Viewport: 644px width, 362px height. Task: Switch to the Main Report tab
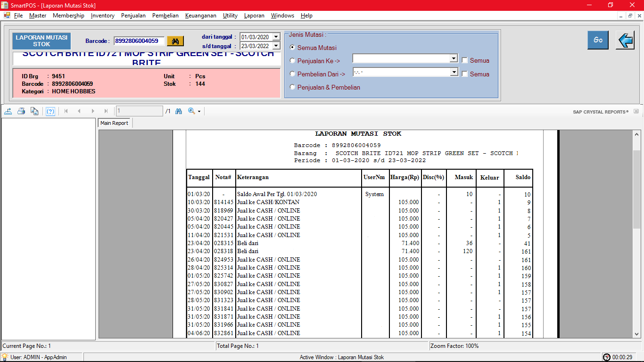click(115, 123)
